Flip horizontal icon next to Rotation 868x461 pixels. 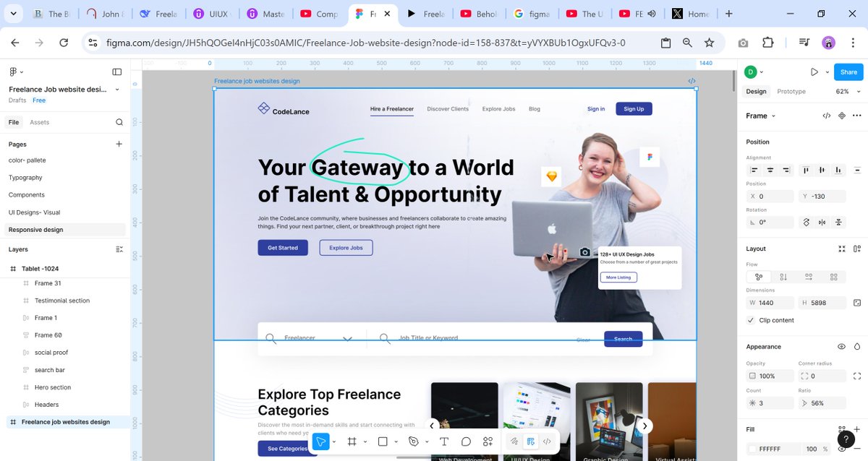click(822, 223)
